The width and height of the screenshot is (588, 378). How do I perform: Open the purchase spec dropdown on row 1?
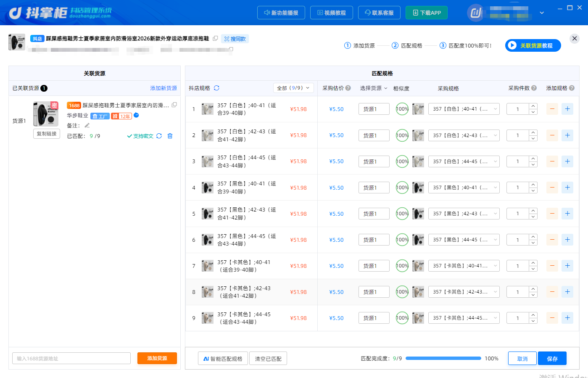(464, 109)
